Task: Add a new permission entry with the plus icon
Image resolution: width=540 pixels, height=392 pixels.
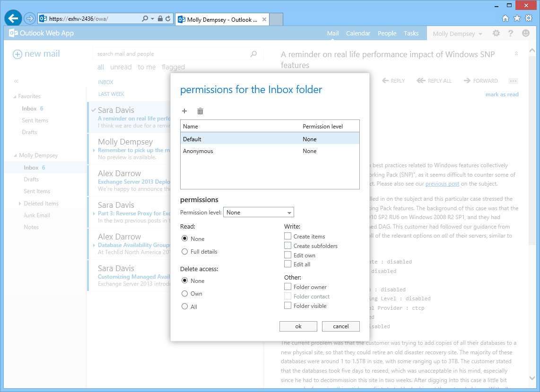Action: click(184, 111)
